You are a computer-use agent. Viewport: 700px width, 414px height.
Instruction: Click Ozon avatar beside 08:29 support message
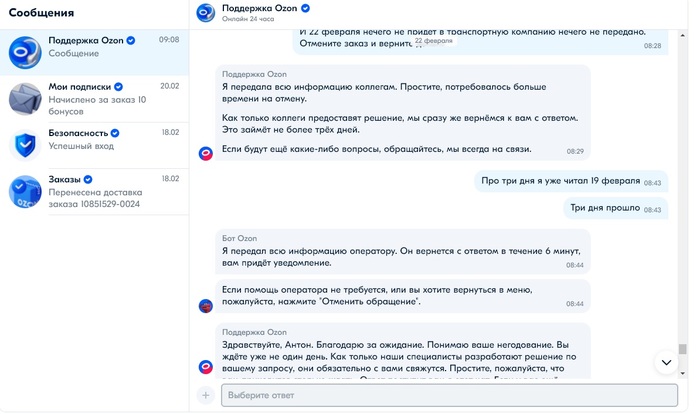pyautogui.click(x=206, y=154)
